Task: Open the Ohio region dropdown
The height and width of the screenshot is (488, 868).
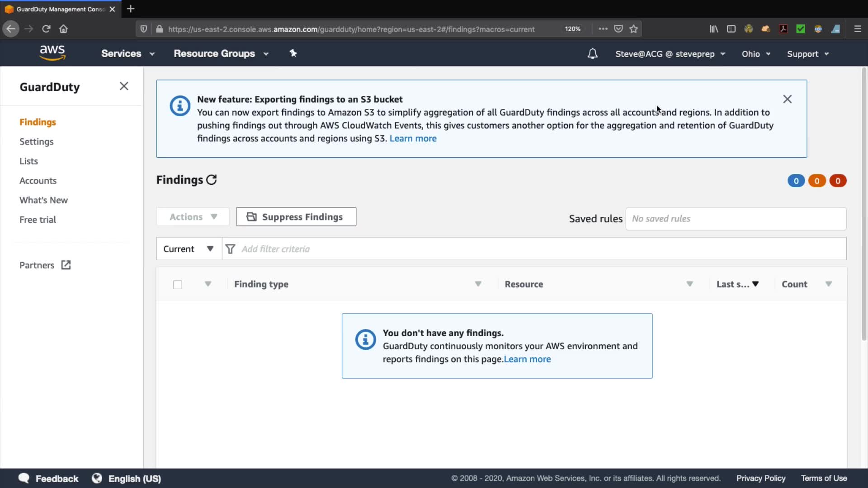Action: 755,54
